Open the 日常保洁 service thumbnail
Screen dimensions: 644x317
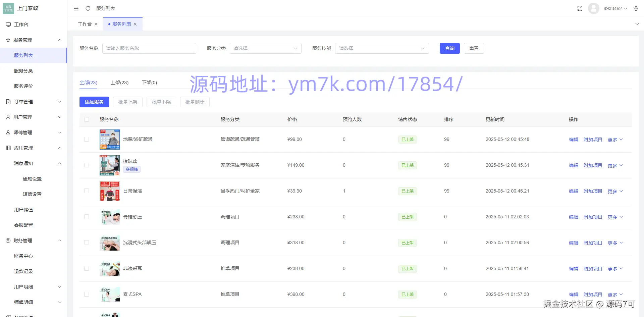[x=110, y=191]
